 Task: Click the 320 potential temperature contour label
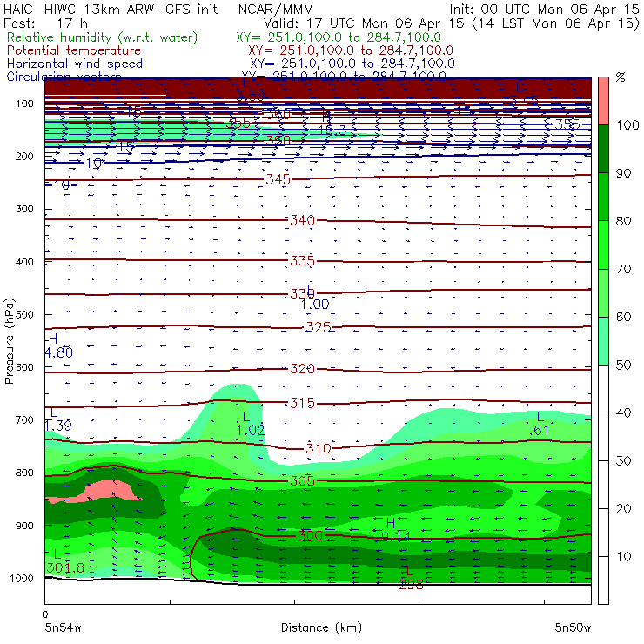[302, 369]
